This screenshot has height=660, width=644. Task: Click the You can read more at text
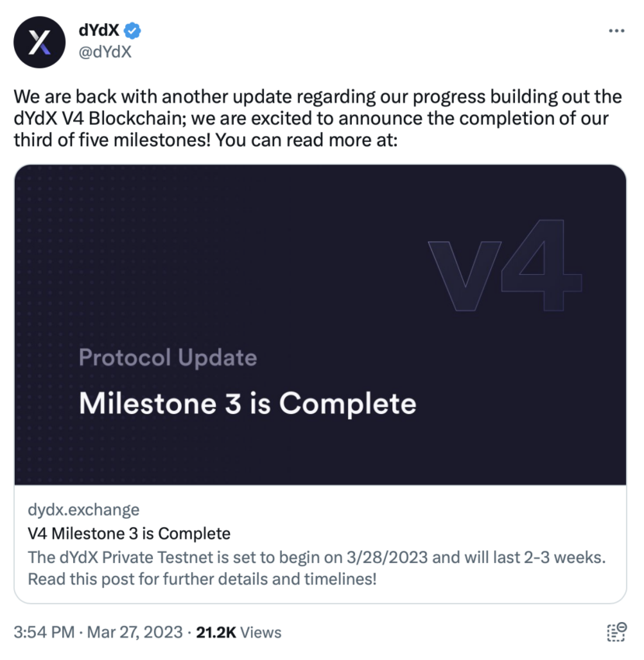pos(307,141)
